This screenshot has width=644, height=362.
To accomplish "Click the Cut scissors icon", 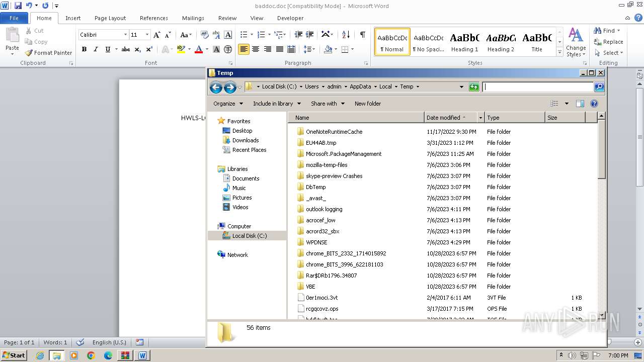I will click(29, 31).
